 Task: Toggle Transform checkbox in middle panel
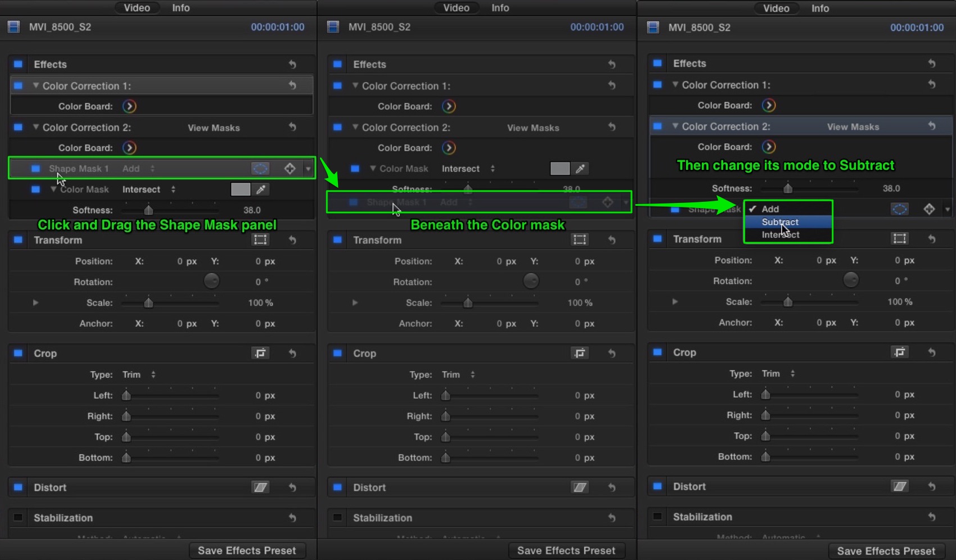click(337, 240)
